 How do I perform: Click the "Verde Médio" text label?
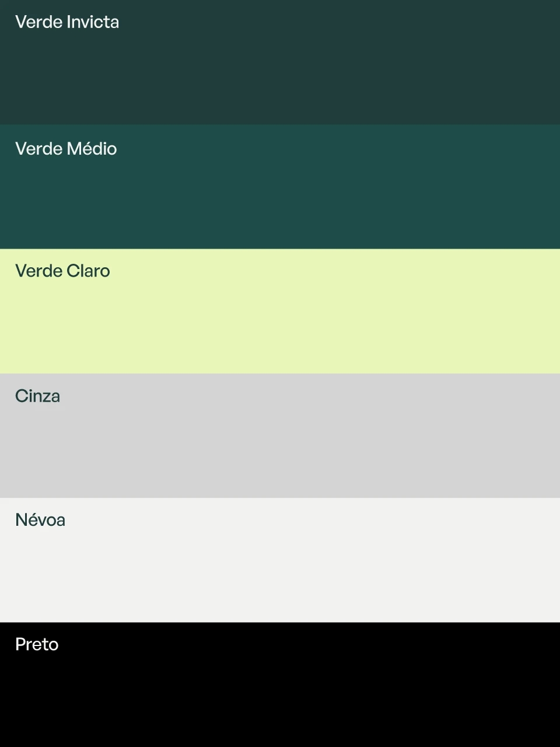(x=66, y=149)
